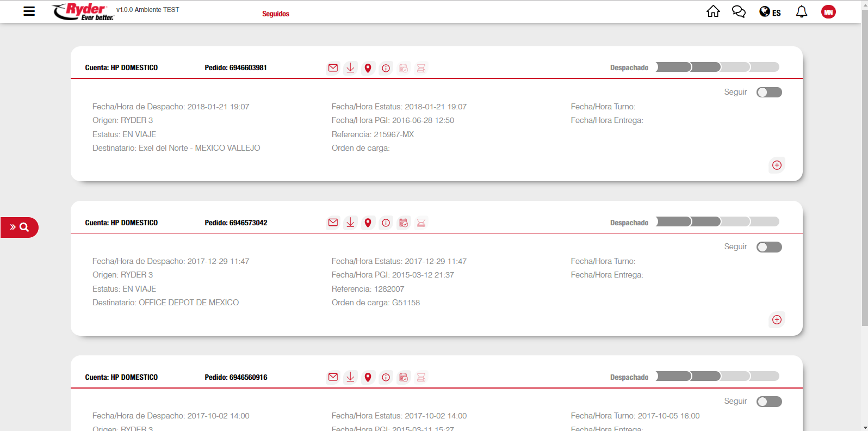This screenshot has height=431, width=868.
Task: Click the page vertical scrollbar
Action: (x=864, y=163)
